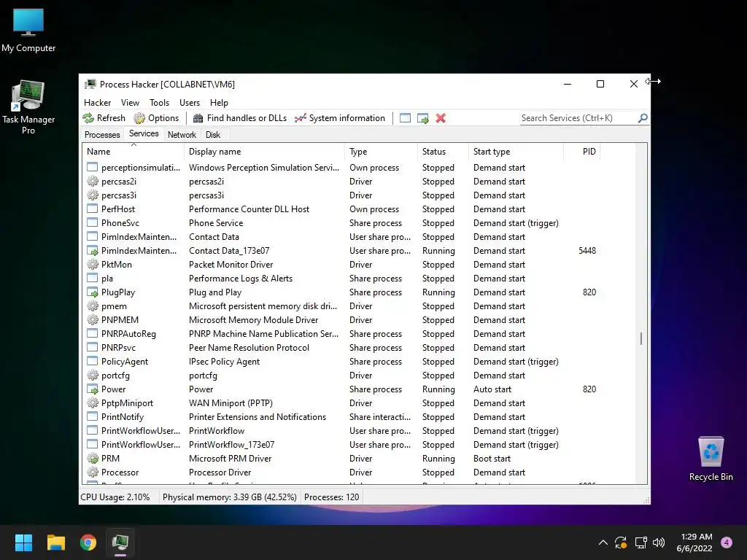Click the PktMon driver gear icon

coord(93,264)
